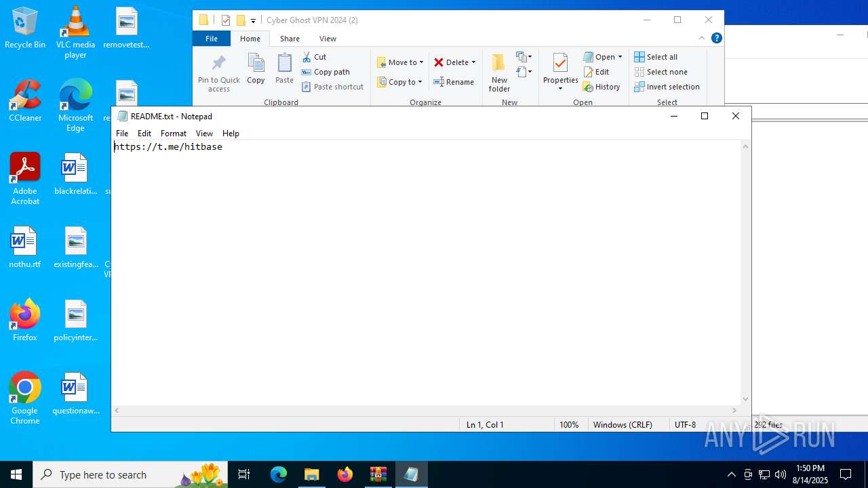Open Explorer Help question mark icon
Screen dimensions: 868x488
point(716,38)
